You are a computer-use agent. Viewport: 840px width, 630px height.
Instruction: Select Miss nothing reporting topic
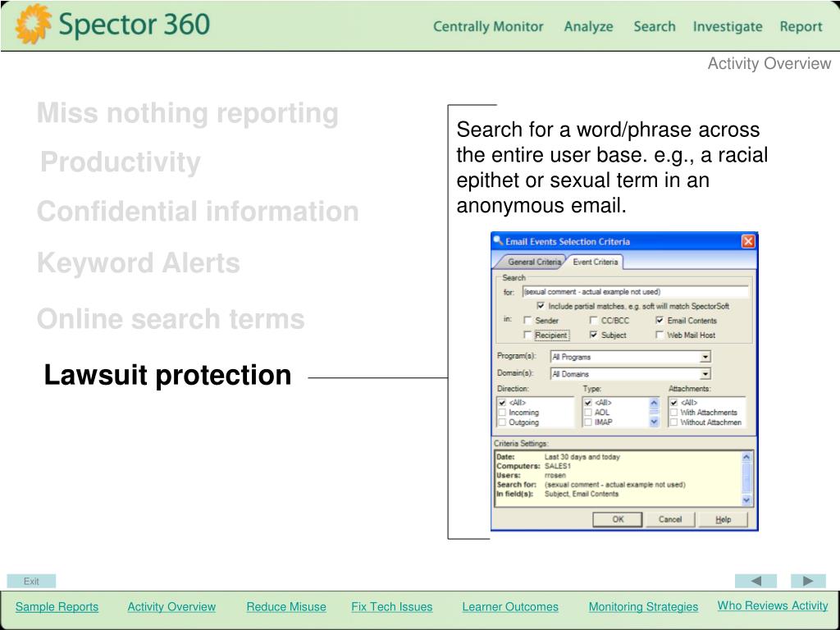tap(188, 113)
